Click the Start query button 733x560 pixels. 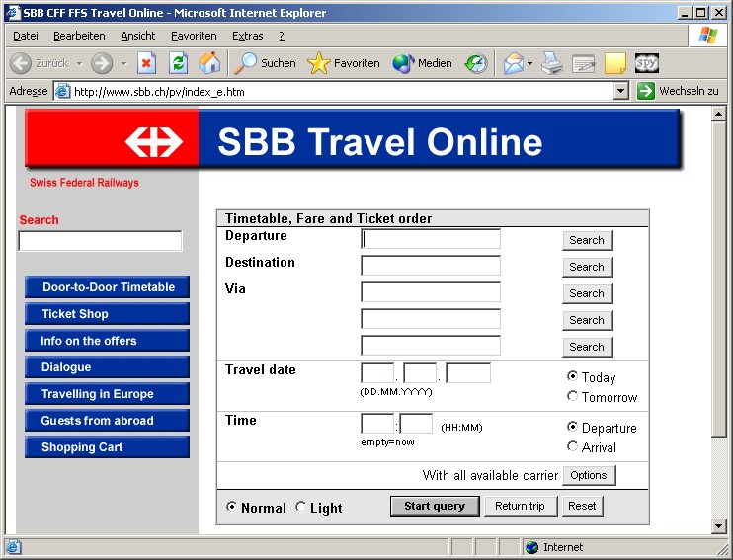(435, 506)
